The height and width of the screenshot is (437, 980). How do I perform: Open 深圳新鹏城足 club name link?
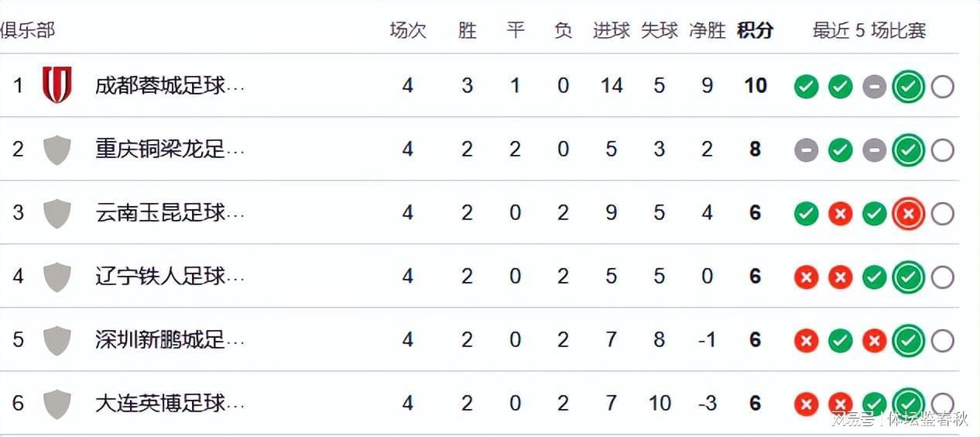tap(170, 339)
